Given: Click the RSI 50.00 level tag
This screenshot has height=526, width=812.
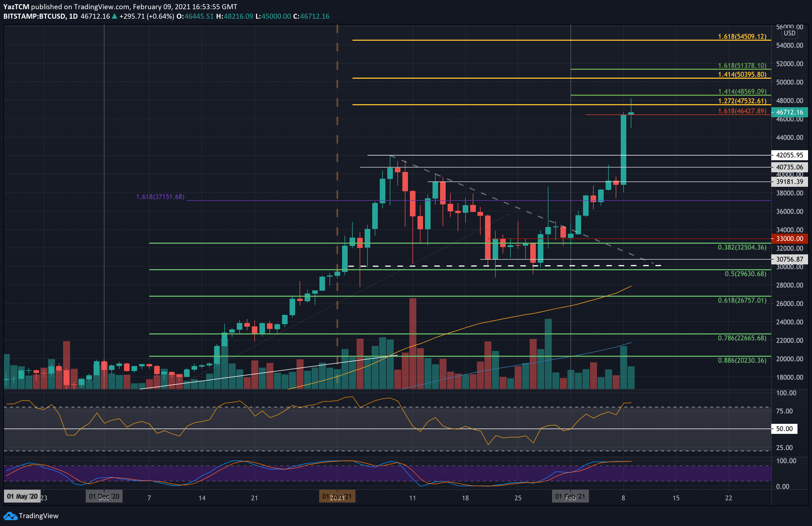Looking at the screenshot, I should point(784,429).
